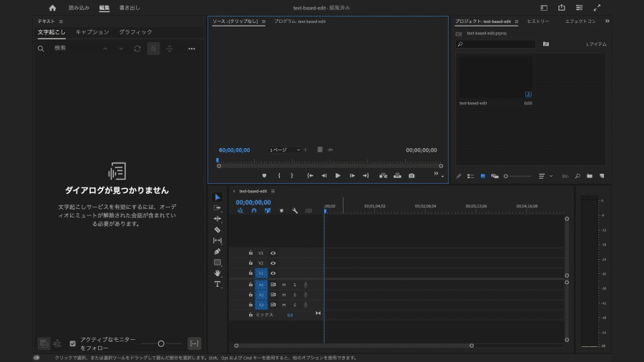The image size is (644, 362).
Task: Open timeline display settings wrench
Action: point(295,210)
